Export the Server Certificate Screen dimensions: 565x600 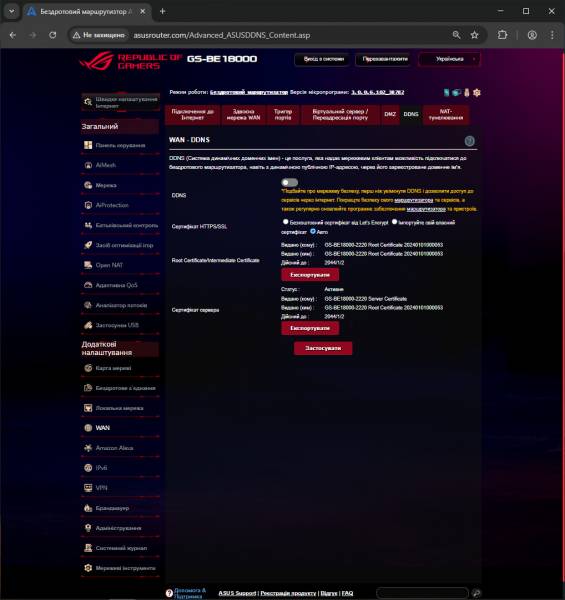(x=310, y=328)
